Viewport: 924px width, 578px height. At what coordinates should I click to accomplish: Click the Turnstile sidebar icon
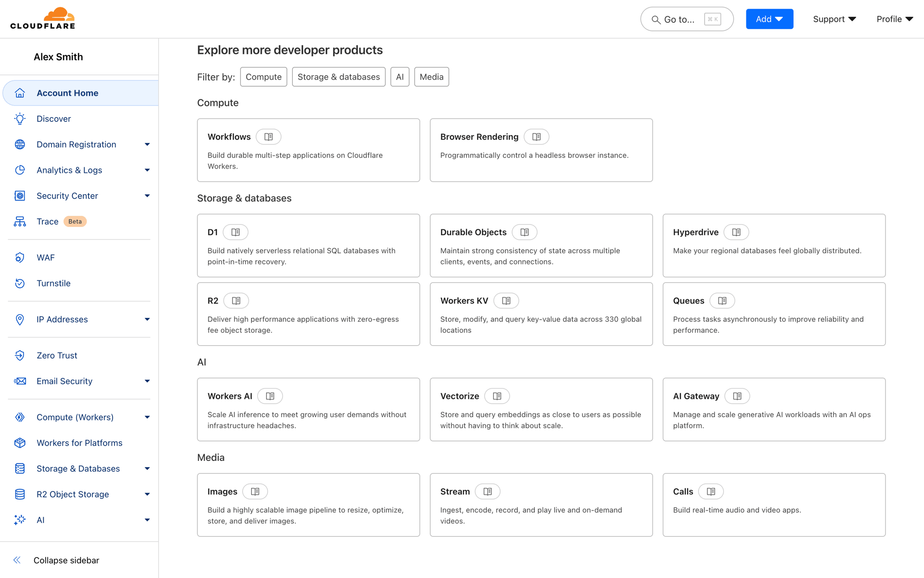pos(20,283)
